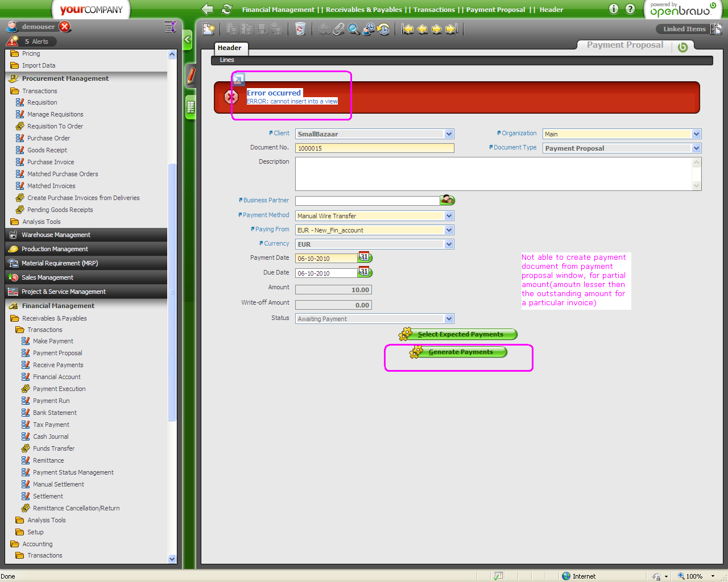The width and height of the screenshot is (728, 582).
Task: Click the Document No. input field
Action: coord(375,148)
